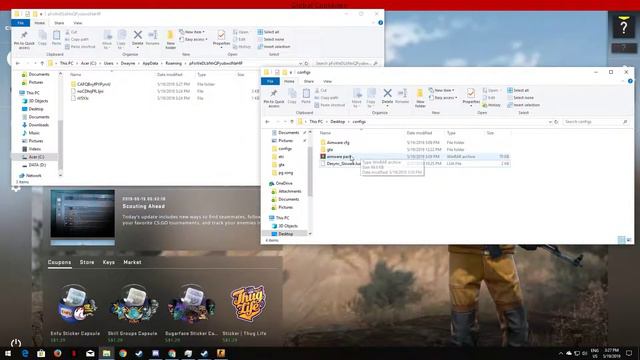The width and height of the screenshot is (640, 360).
Task: Click Paste icon in Roaming window ribbon
Action: tap(56, 38)
